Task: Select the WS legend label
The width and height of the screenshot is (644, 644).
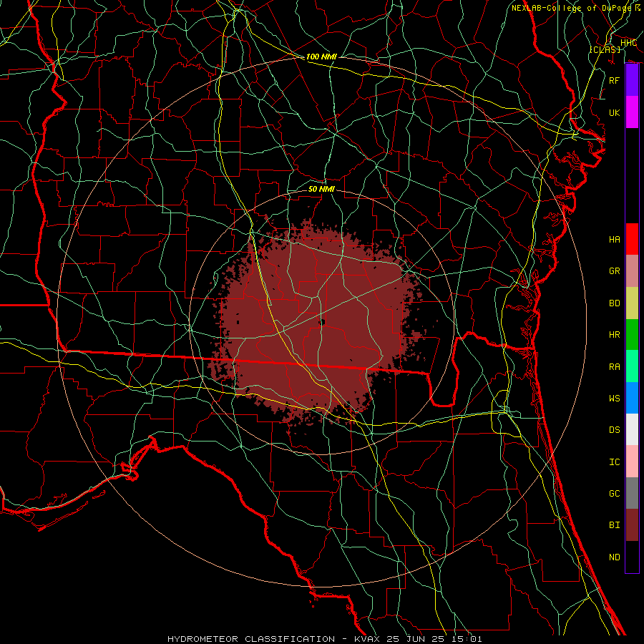Action: (615, 398)
